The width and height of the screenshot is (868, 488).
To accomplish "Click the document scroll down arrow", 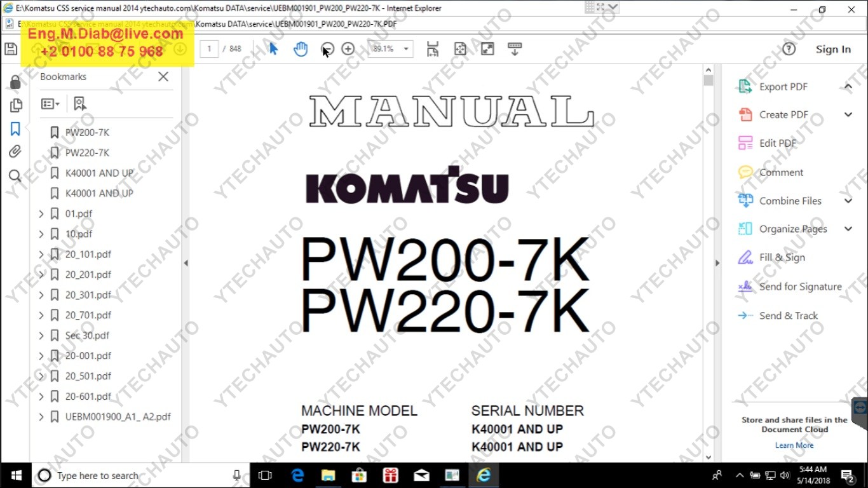I will [x=709, y=456].
